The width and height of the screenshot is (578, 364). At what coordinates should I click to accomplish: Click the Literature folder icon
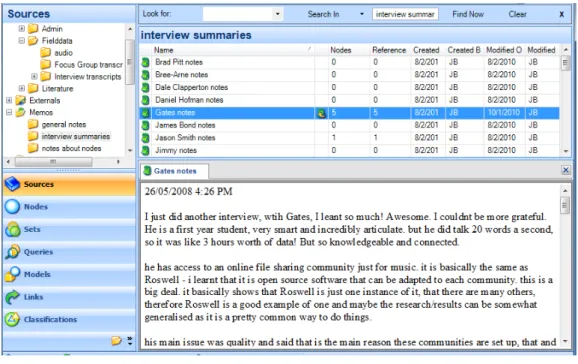33,89
